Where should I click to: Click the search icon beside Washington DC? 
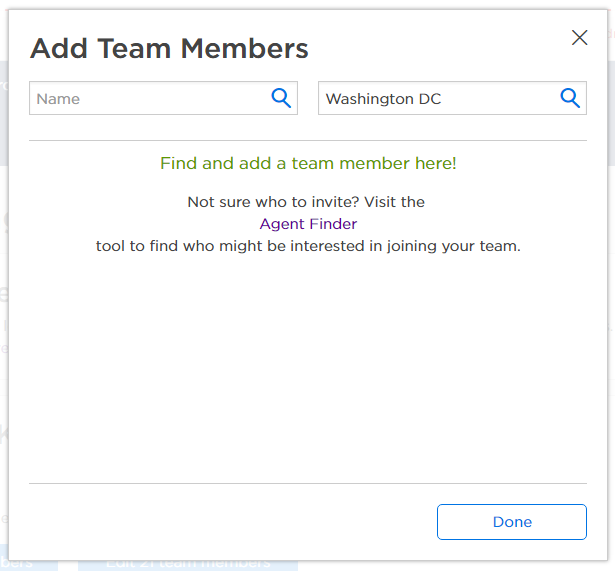[570, 98]
